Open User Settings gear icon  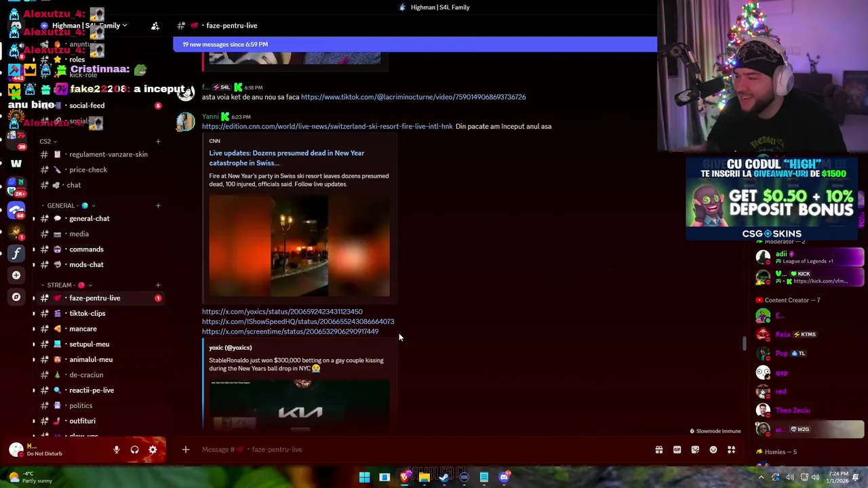pyautogui.click(x=153, y=449)
